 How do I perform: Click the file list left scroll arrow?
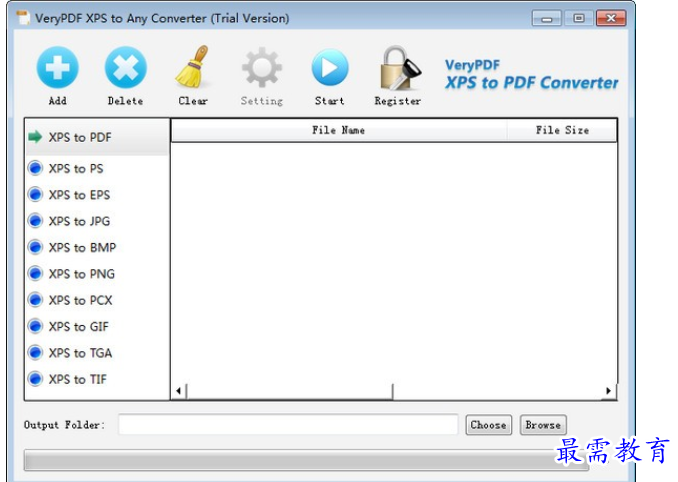178,391
